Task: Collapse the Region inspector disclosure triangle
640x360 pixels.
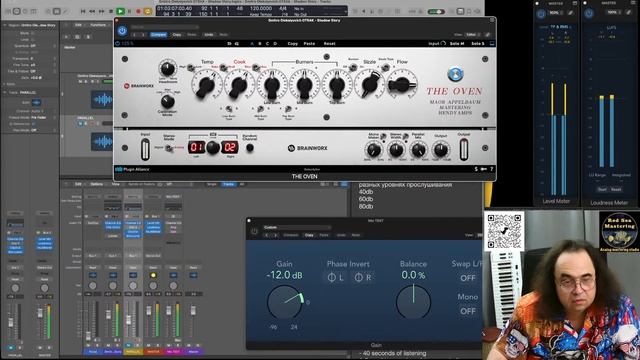Action: pos(5,25)
